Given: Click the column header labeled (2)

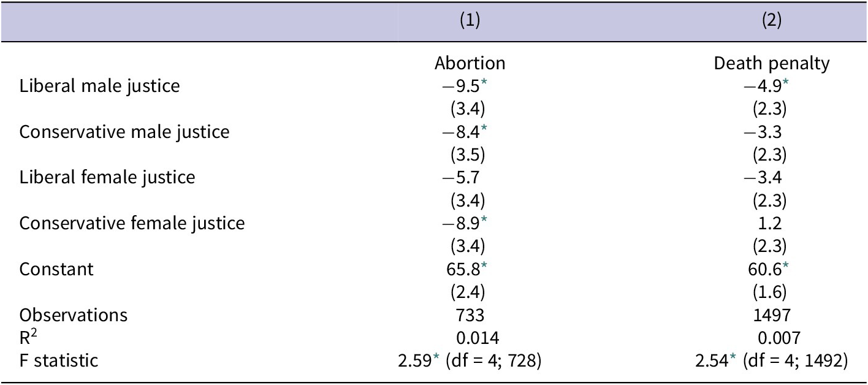Looking at the screenshot, I should [x=771, y=21].
